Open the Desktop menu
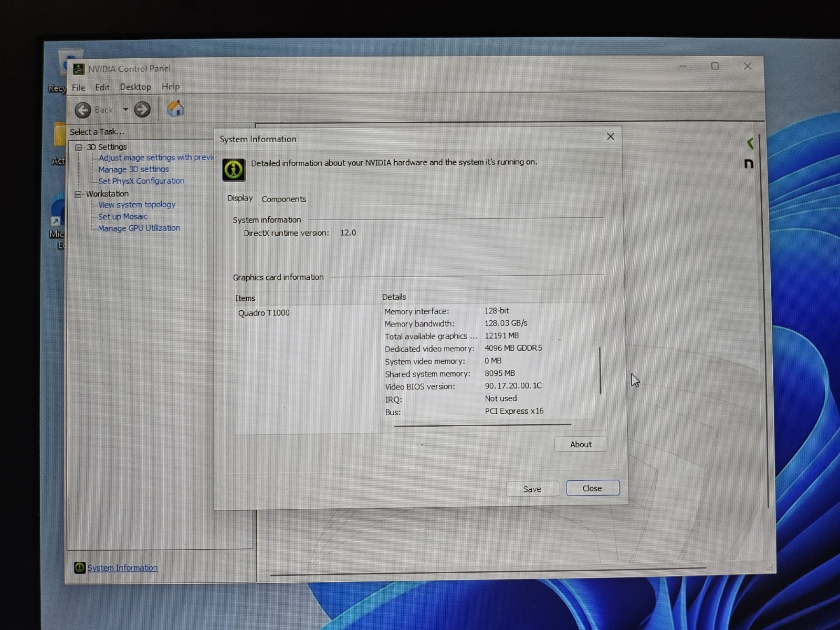Image resolution: width=840 pixels, height=630 pixels. tap(135, 87)
